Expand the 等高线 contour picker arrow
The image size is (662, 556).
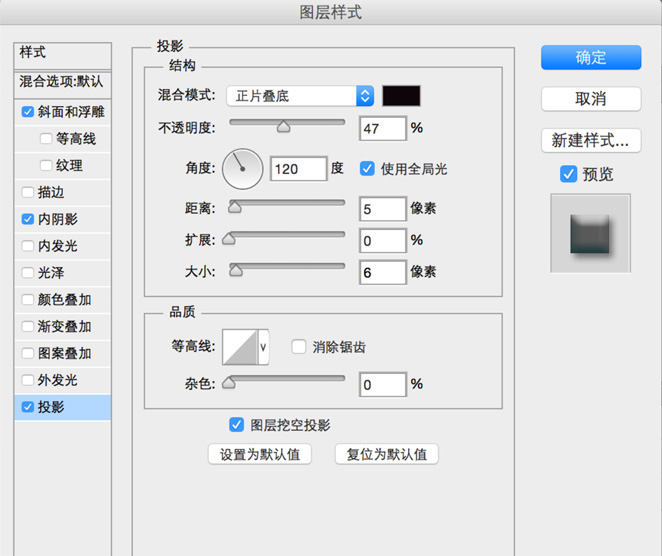[x=264, y=347]
